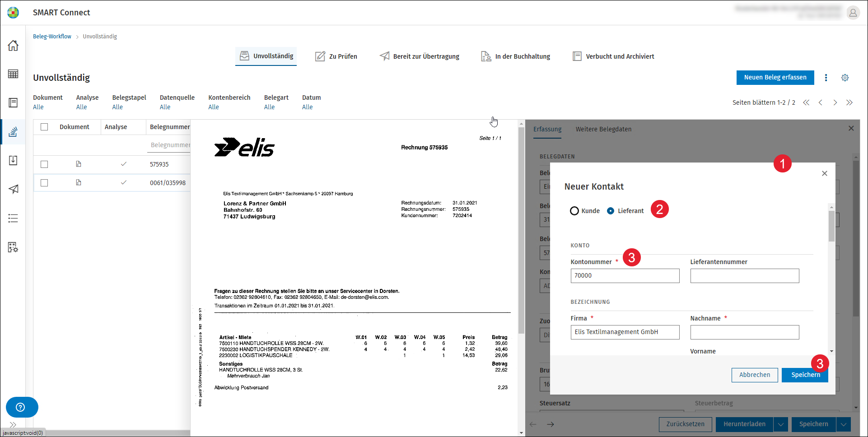
Task: Click the Lieferantennummer input field
Action: [x=745, y=276]
